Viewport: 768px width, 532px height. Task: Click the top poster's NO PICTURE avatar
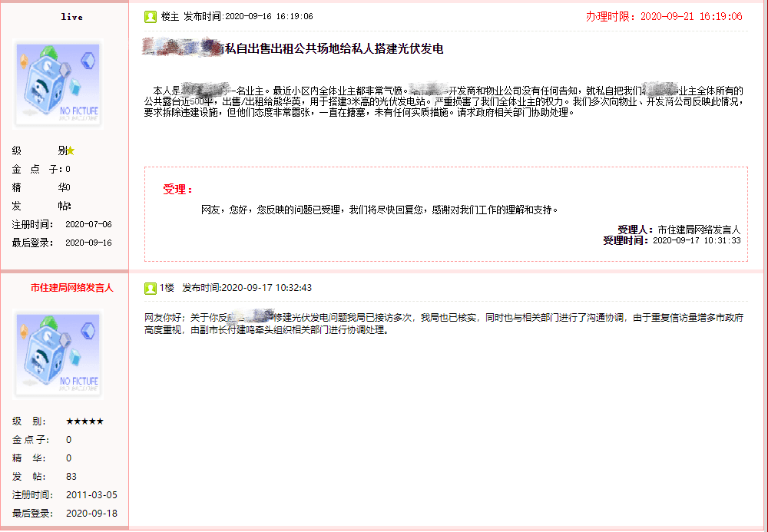58,83
